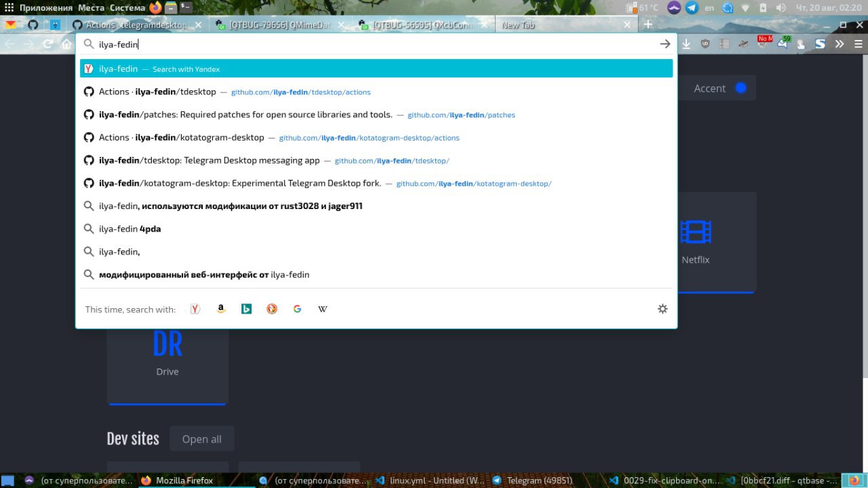Open ilya-fedin/tdesktop Telegram Desktop suggestion
Screen dimensions: 868x488
(376, 161)
